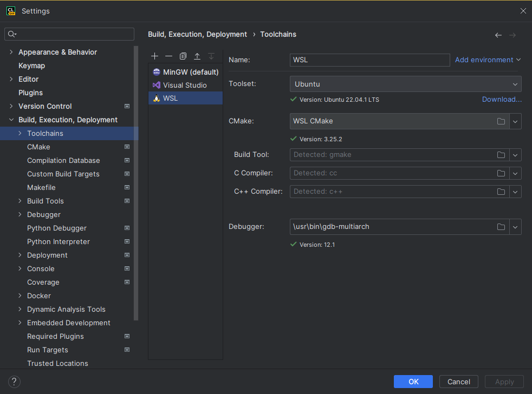Click project-level icon next to Deployment
This screenshot has height=394, width=532.
coord(127,255)
